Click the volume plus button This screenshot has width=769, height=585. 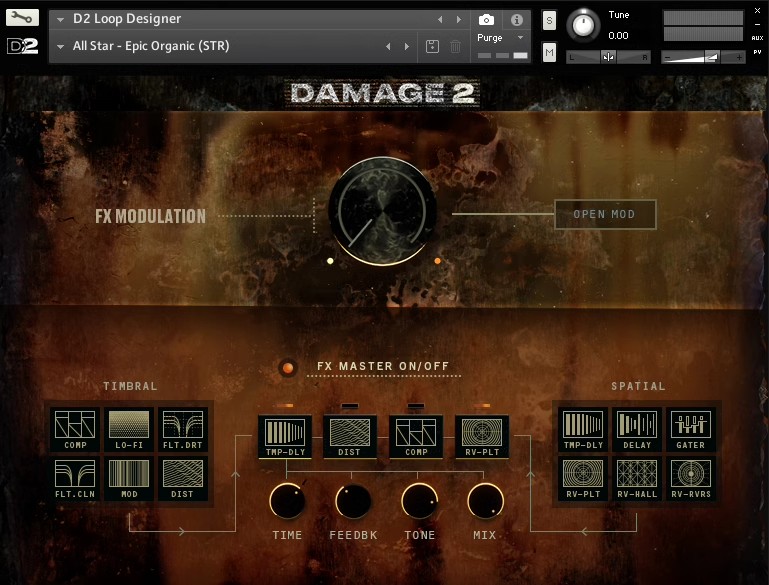click(x=739, y=57)
